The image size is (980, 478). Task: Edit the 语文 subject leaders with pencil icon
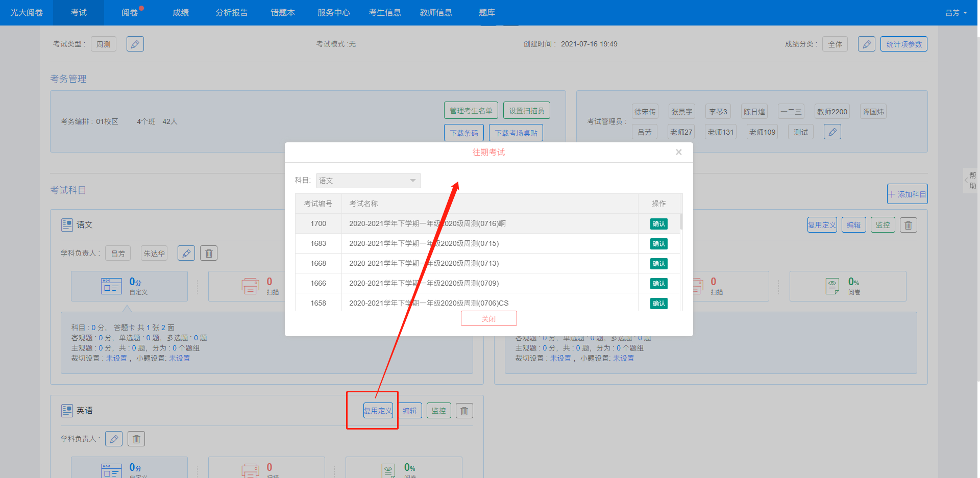pos(186,254)
